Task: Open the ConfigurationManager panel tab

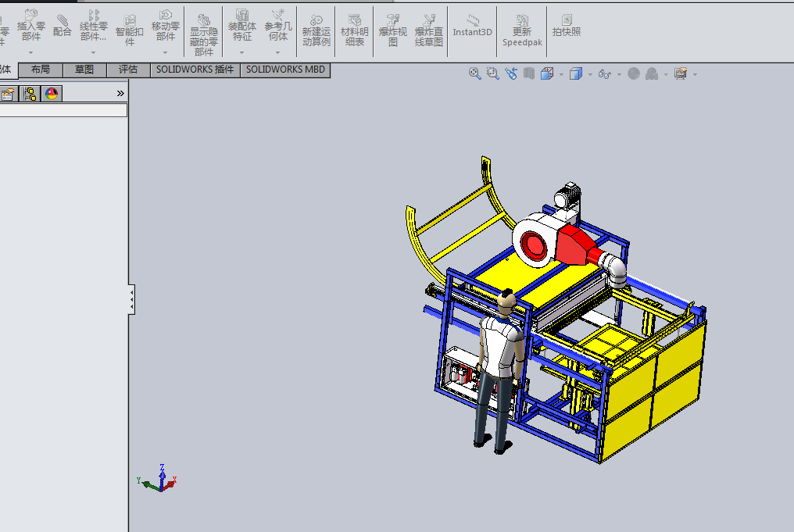Action: pos(30,94)
